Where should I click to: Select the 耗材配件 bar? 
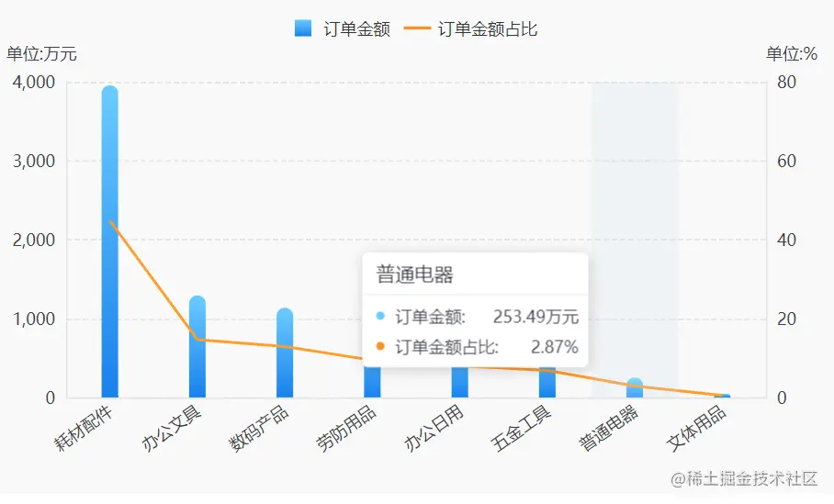[x=109, y=241]
